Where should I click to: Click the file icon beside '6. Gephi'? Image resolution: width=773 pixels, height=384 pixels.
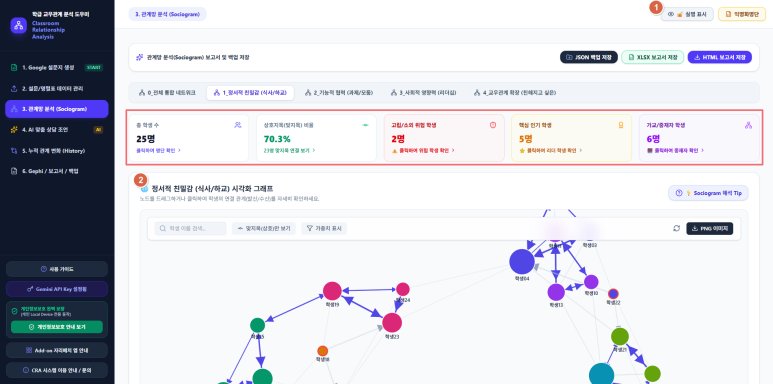[x=14, y=171]
